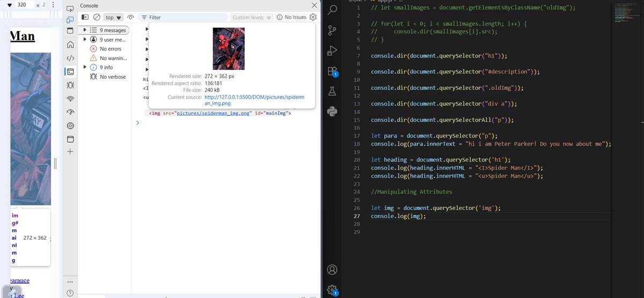Image resolution: width=644 pixels, height=298 pixels.
Task: Click the Spider-Man image preview thumbnail
Action: point(229,49)
